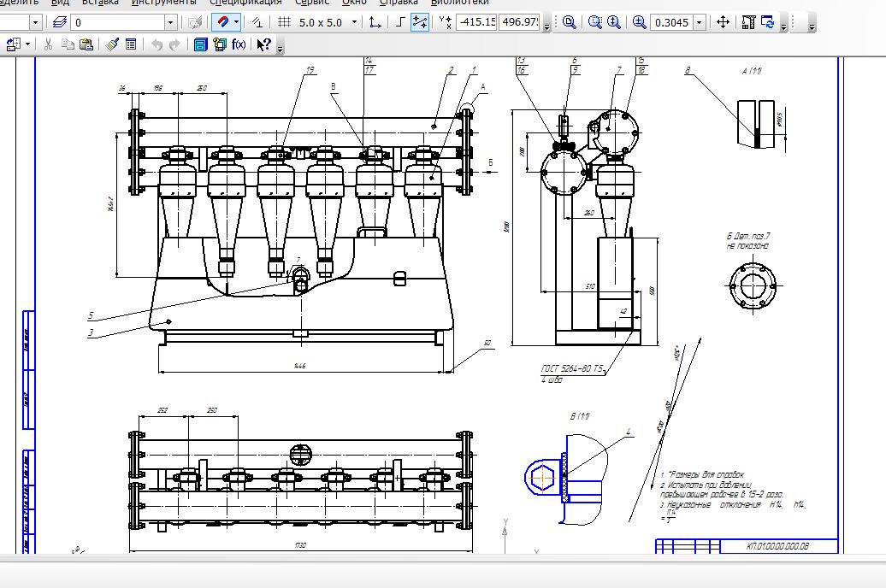Viewport: 886px width, 588px height.
Task: Open the layer number dropdown arrow
Action: tap(171, 22)
